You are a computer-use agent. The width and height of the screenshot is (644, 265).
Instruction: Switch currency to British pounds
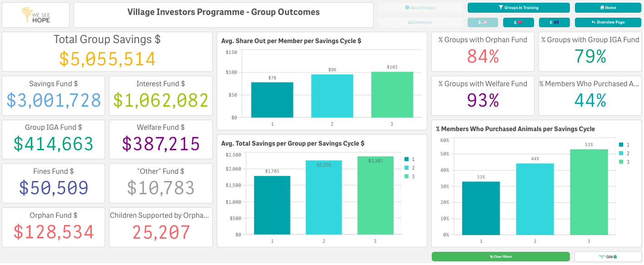pos(519,22)
